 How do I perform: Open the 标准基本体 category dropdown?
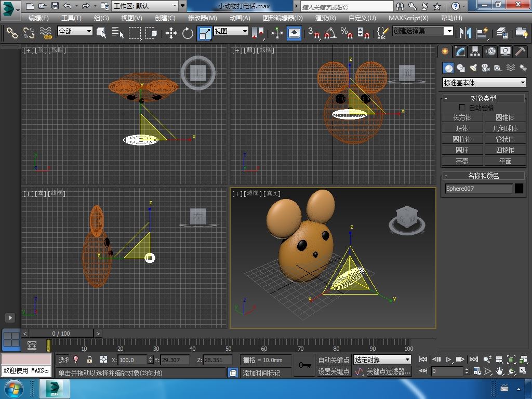pyautogui.click(x=485, y=83)
